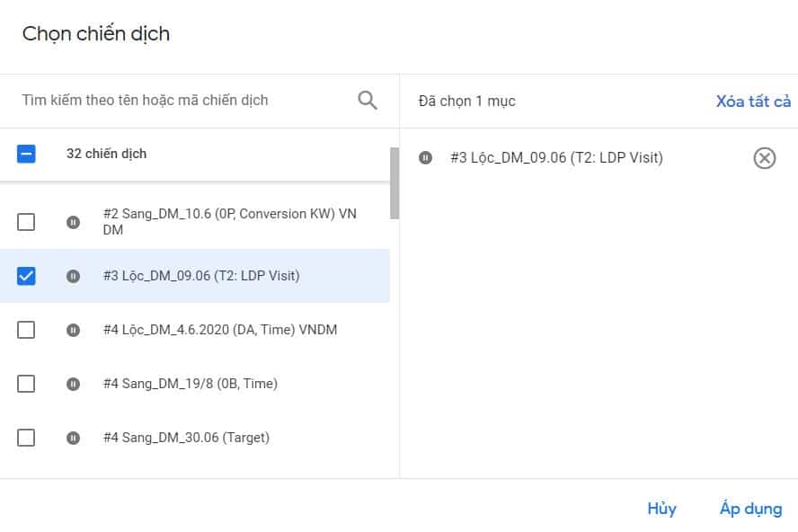Click paused icon of #4 Sang_DM_30.06

click(74, 438)
